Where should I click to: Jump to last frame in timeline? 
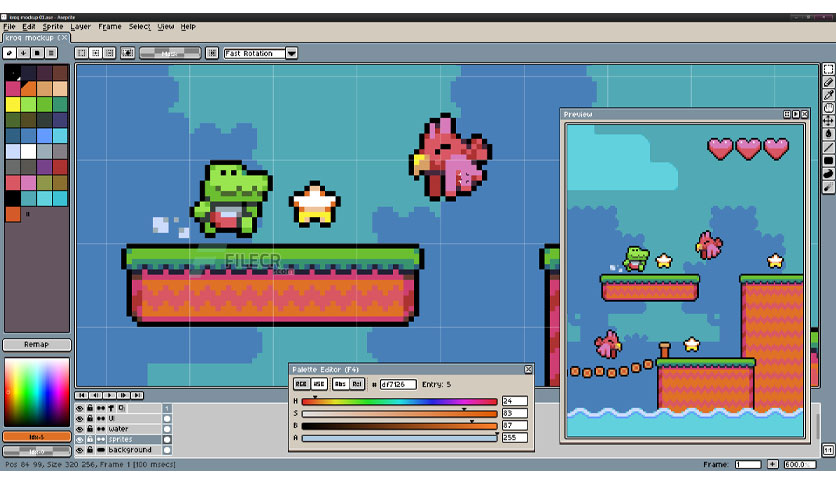click(x=137, y=395)
